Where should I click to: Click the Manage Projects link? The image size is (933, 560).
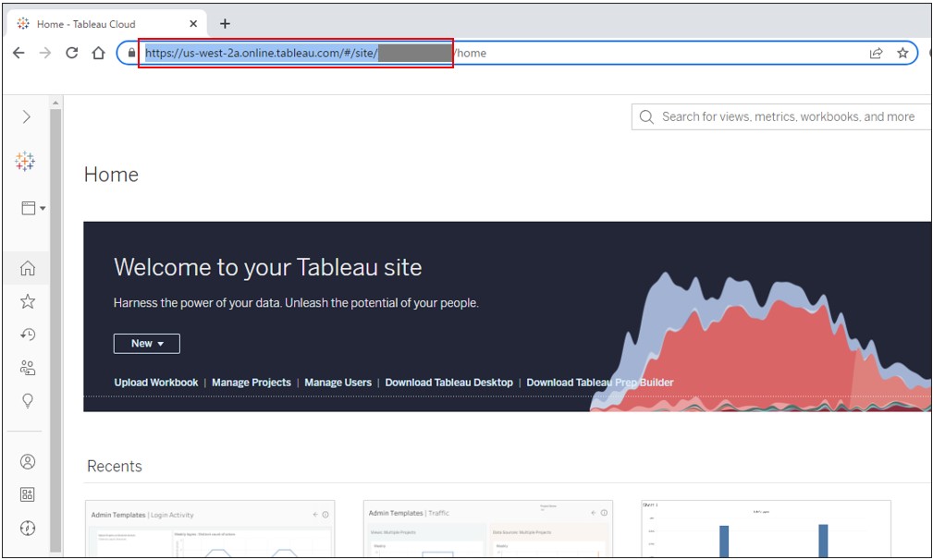click(252, 383)
